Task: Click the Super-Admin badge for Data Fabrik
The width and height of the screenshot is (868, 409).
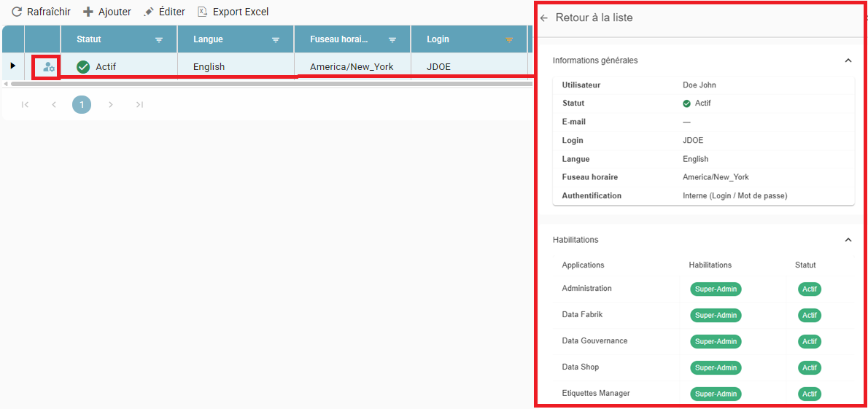Action: [x=716, y=315]
